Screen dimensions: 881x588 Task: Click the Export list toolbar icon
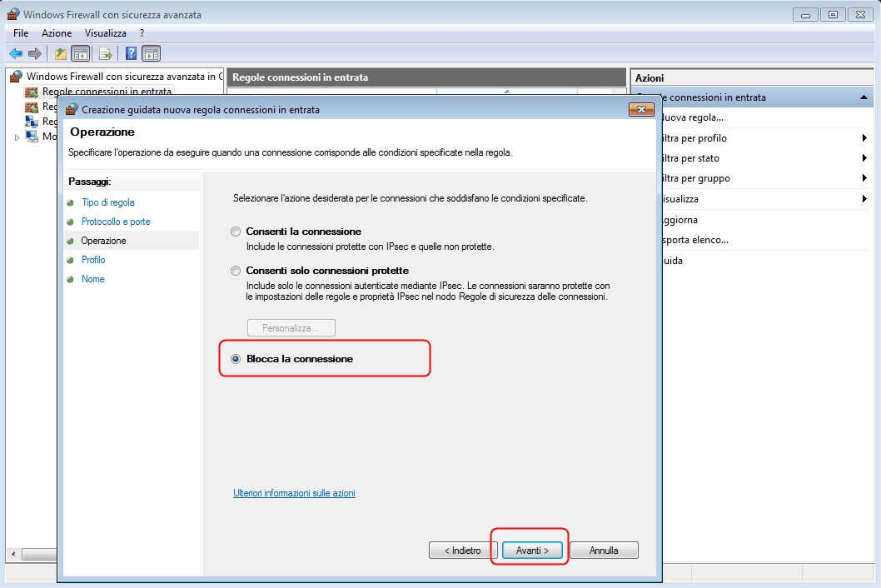click(106, 54)
